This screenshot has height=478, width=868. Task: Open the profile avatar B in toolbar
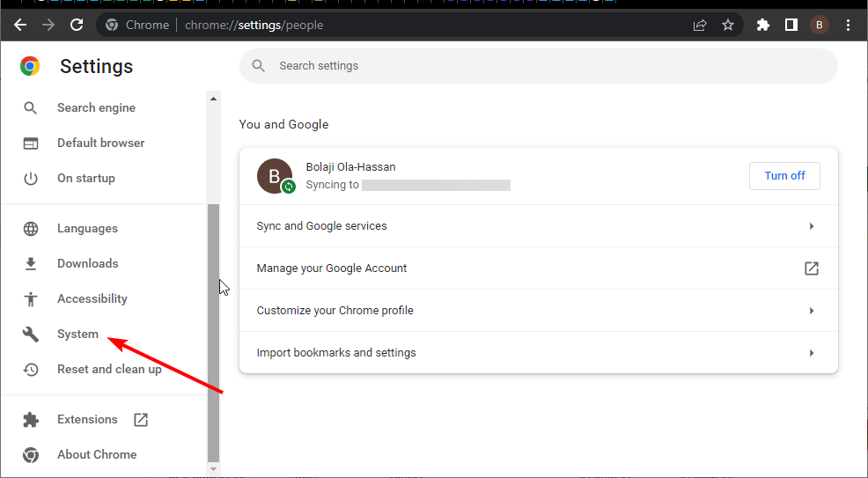(x=820, y=25)
